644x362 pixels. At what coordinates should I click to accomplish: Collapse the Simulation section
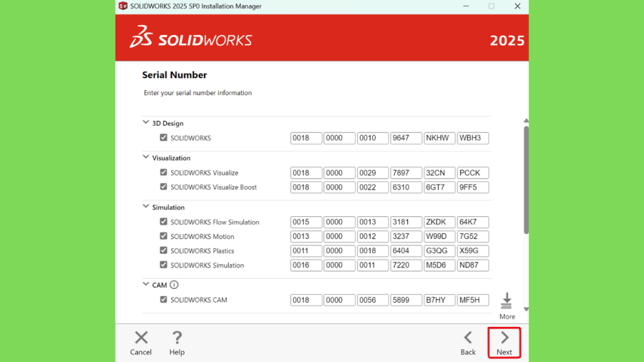click(146, 206)
